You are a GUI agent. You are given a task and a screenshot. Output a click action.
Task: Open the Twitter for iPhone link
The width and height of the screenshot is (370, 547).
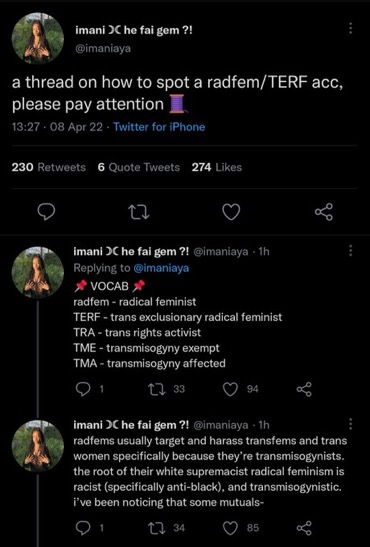click(x=159, y=127)
